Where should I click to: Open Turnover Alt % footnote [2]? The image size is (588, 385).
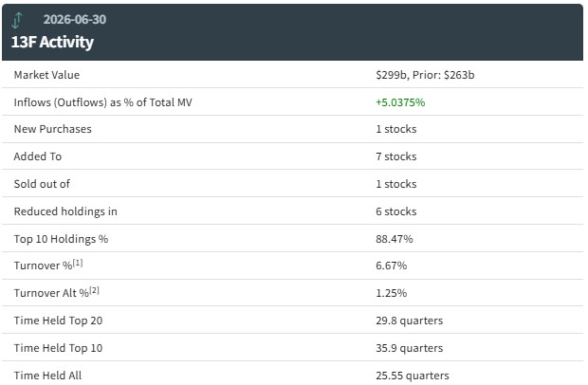pyautogui.click(x=94, y=290)
